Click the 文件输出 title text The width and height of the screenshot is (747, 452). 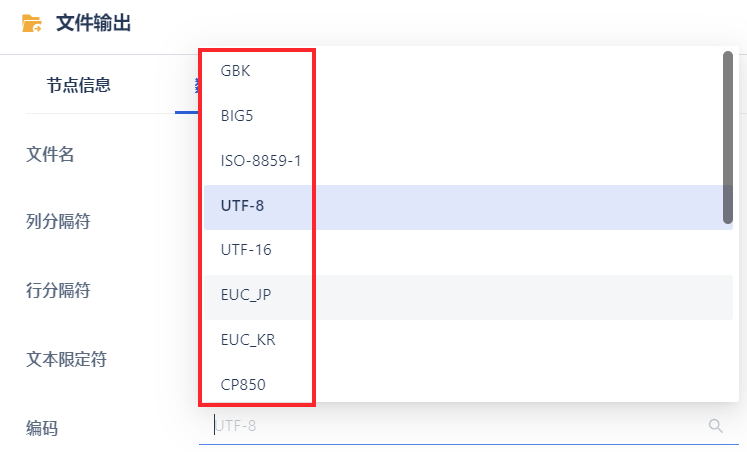(93, 23)
